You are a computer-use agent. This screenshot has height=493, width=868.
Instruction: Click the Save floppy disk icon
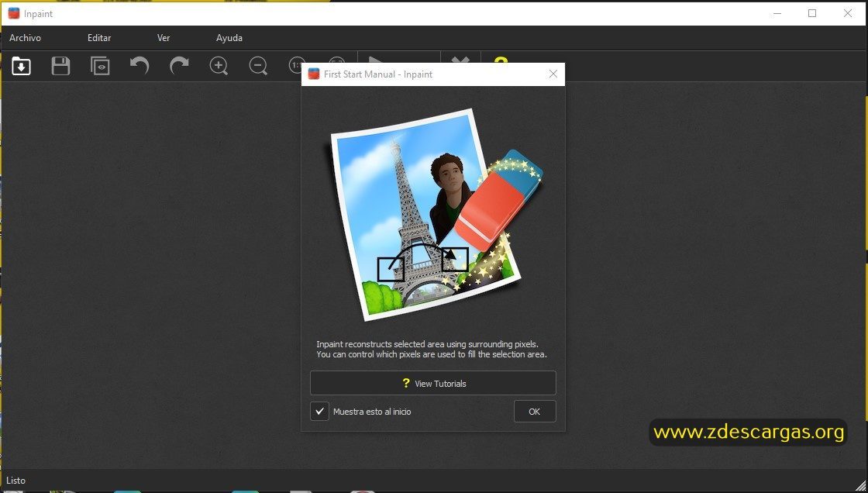[60, 66]
